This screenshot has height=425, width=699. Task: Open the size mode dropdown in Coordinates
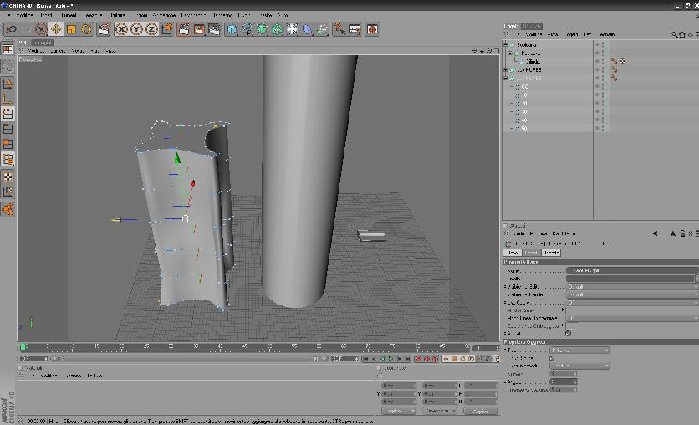click(440, 411)
